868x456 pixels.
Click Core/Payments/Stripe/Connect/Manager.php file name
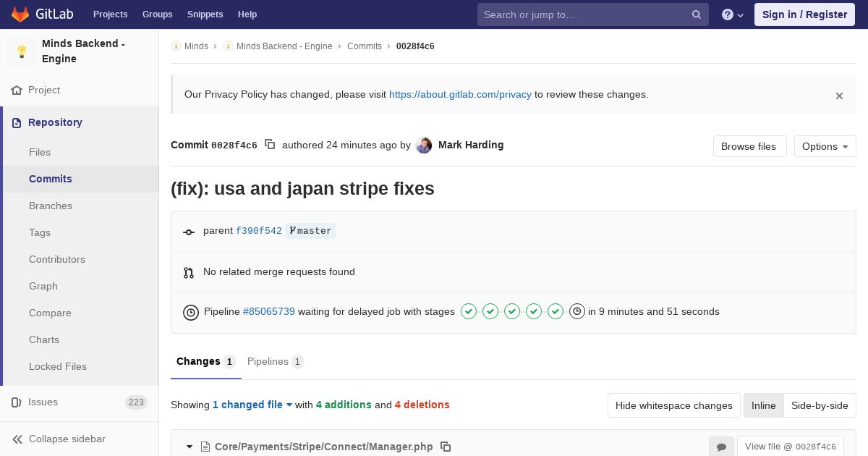point(324,447)
